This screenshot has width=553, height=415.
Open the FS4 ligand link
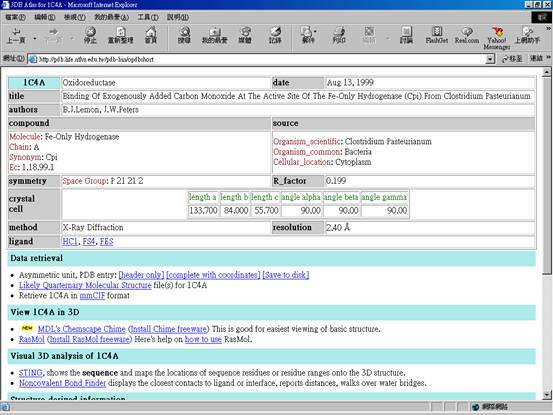coord(89,242)
